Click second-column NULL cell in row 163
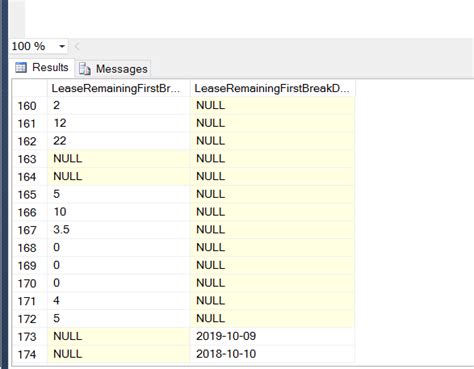The height and width of the screenshot is (369, 474). click(272, 159)
